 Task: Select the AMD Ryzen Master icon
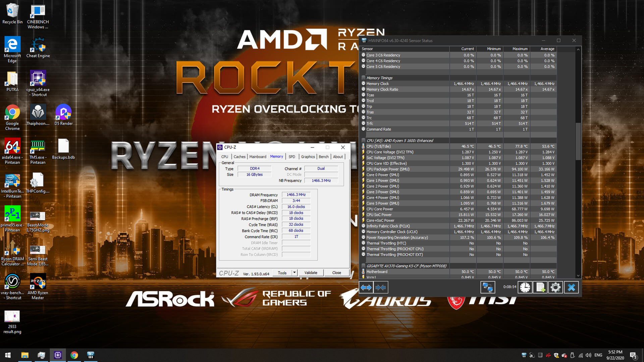click(x=38, y=287)
